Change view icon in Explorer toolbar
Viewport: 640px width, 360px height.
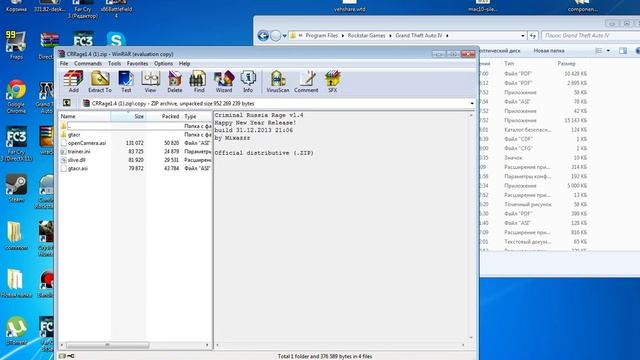click(599, 51)
